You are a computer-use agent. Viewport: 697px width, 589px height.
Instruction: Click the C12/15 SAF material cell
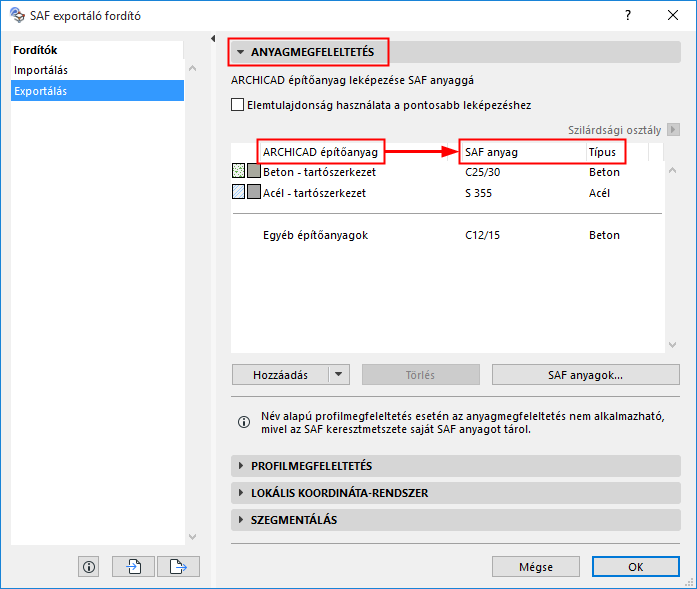pos(482,235)
